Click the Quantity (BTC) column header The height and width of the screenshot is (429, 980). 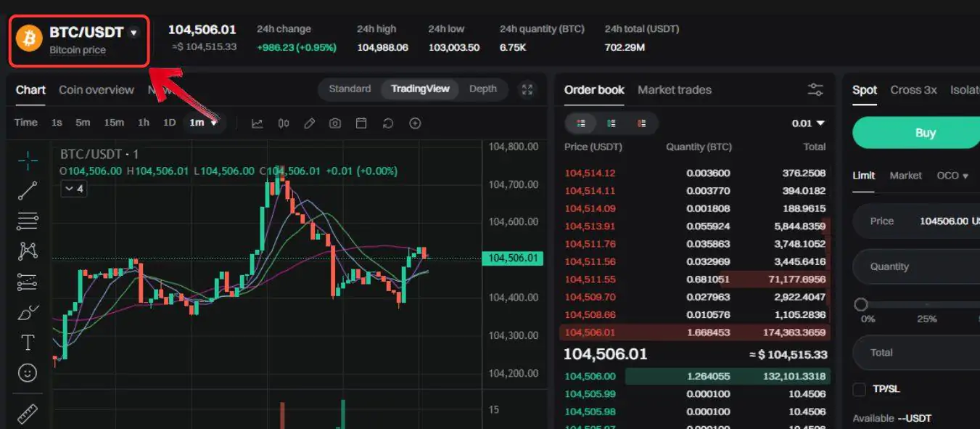(699, 147)
